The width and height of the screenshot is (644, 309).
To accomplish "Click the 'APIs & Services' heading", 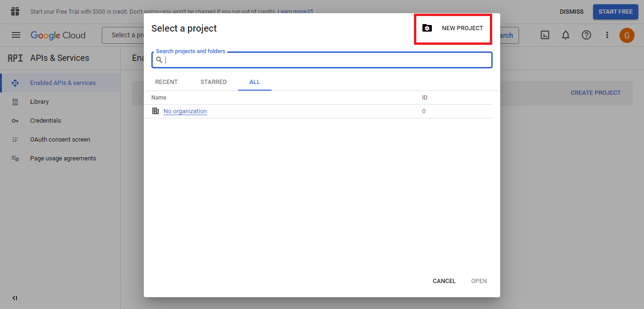I will coord(59,58).
